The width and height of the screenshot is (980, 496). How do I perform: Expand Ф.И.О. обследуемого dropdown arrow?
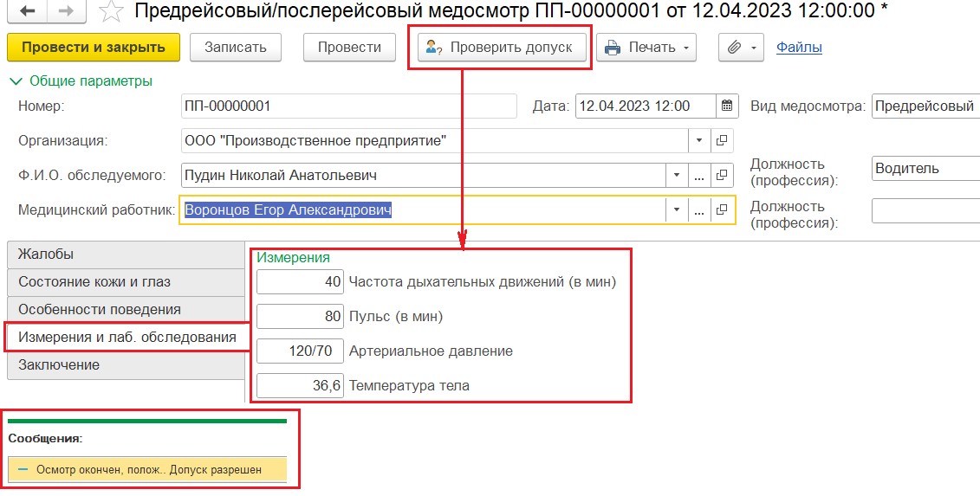(x=677, y=176)
